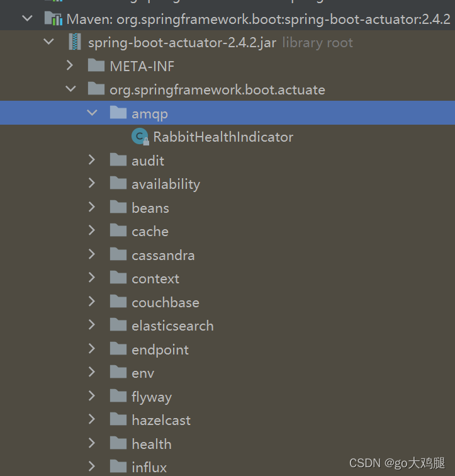
Task: Expand the cache package arrow
Action: 92,230
